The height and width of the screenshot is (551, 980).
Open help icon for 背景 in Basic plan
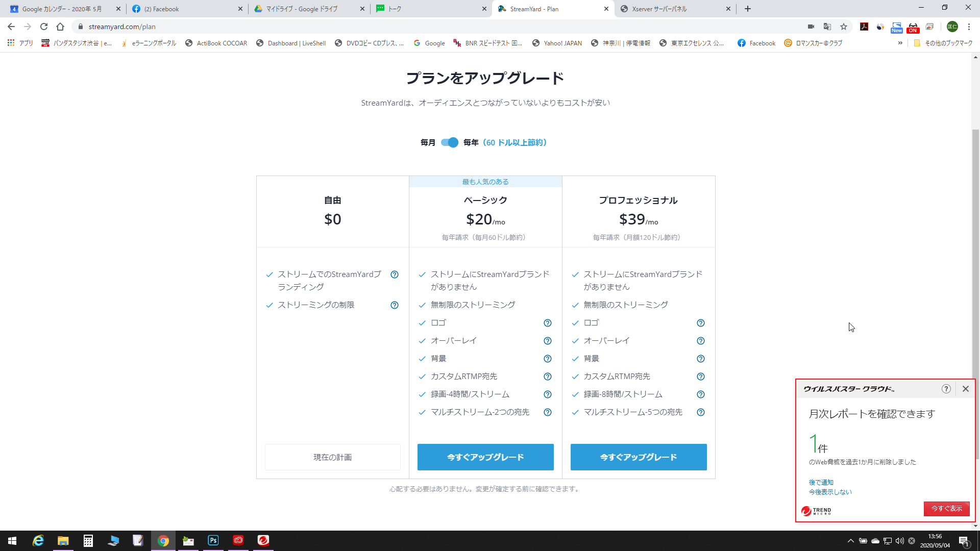point(548,359)
